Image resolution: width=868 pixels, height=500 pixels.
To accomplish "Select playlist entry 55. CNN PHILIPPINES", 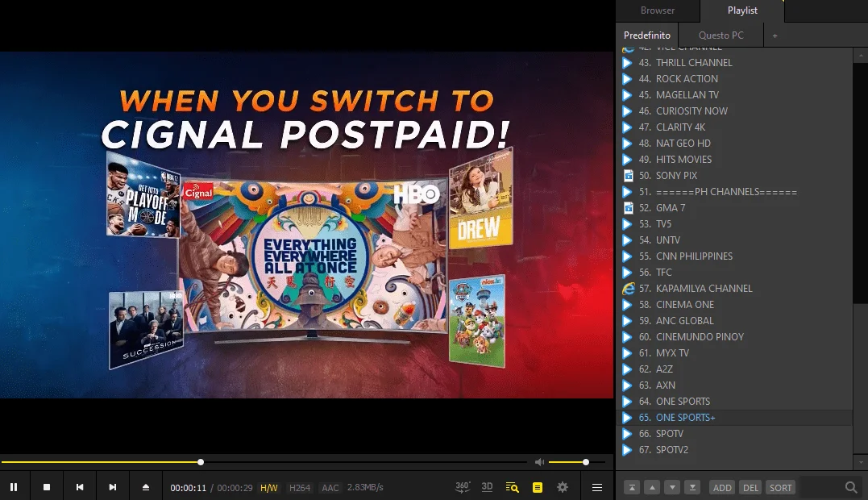I will pos(734,256).
